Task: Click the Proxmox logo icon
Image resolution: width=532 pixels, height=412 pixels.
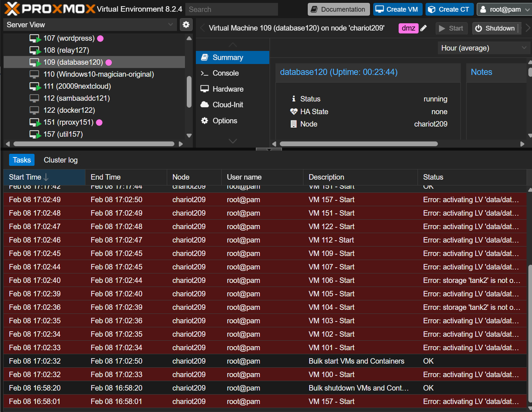Action: tap(12, 9)
